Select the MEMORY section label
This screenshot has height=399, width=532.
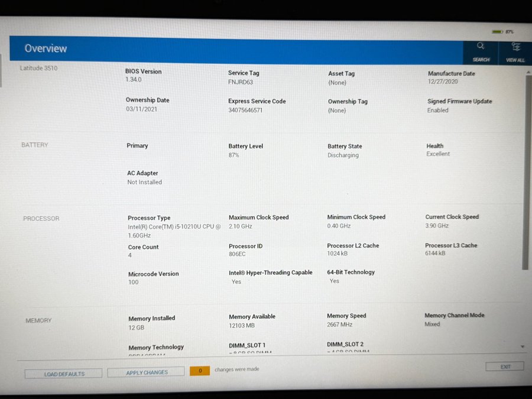click(38, 320)
